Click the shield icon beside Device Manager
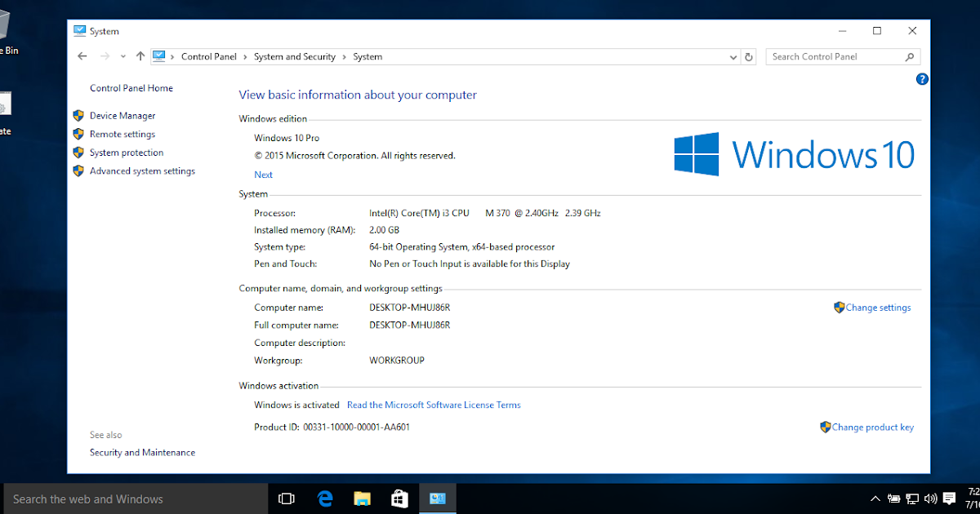Image resolution: width=980 pixels, height=514 pixels. point(78,116)
